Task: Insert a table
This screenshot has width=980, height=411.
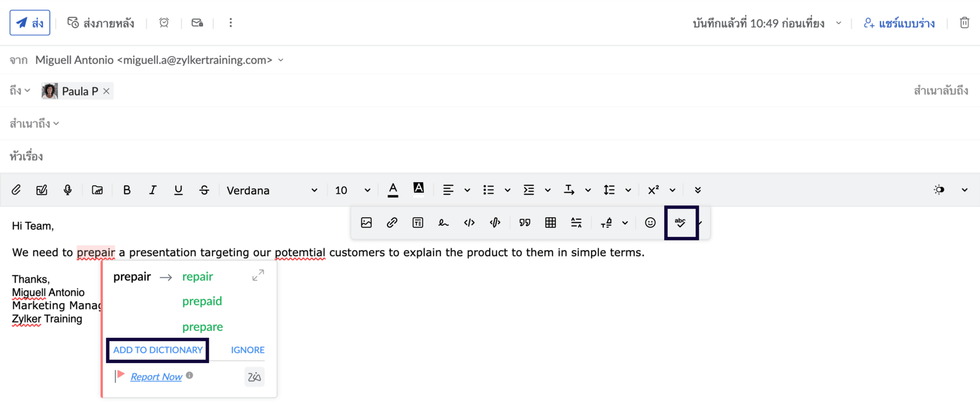Action: 551,222
